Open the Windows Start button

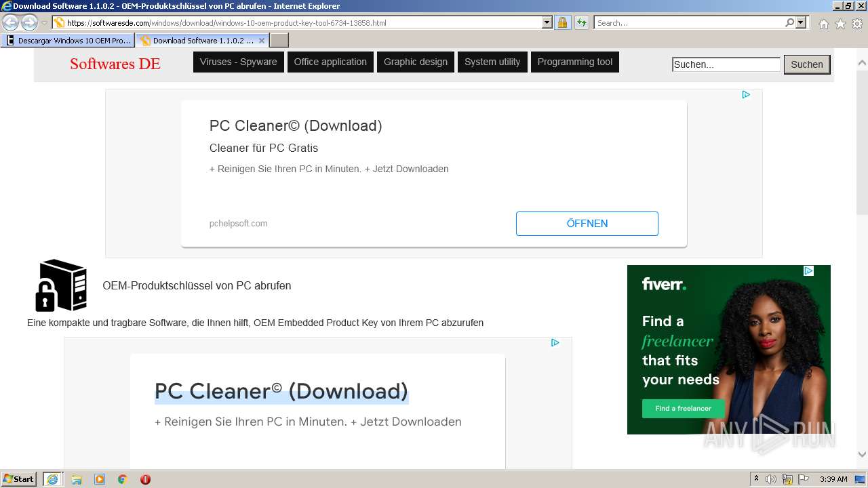click(19, 479)
